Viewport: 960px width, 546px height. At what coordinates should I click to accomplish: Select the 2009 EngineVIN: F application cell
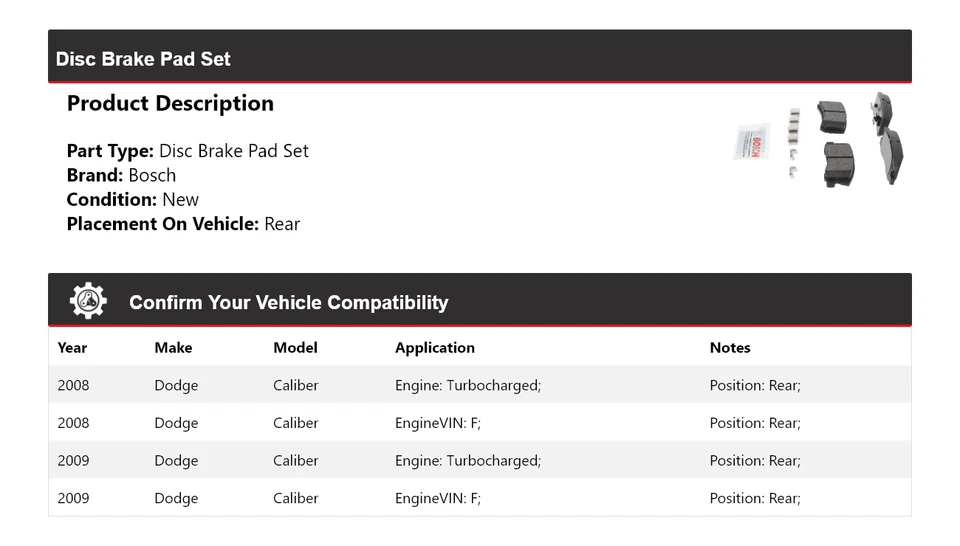click(438, 498)
